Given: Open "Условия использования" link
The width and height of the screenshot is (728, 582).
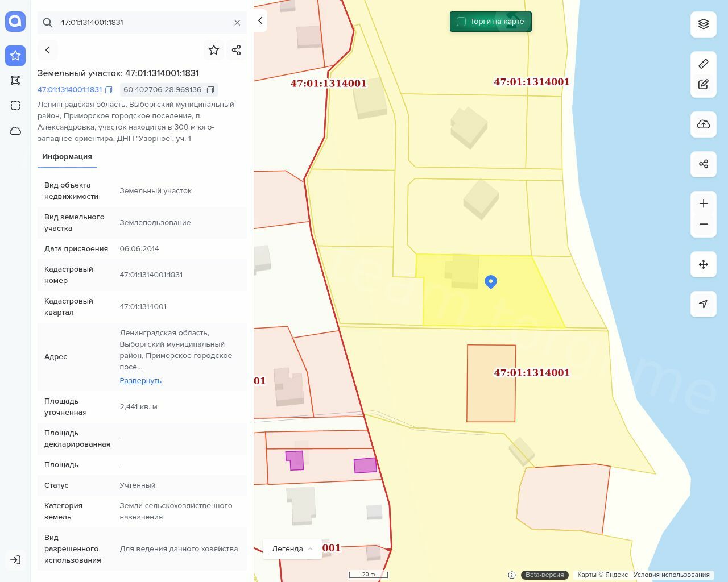Looking at the screenshot, I should [671, 575].
